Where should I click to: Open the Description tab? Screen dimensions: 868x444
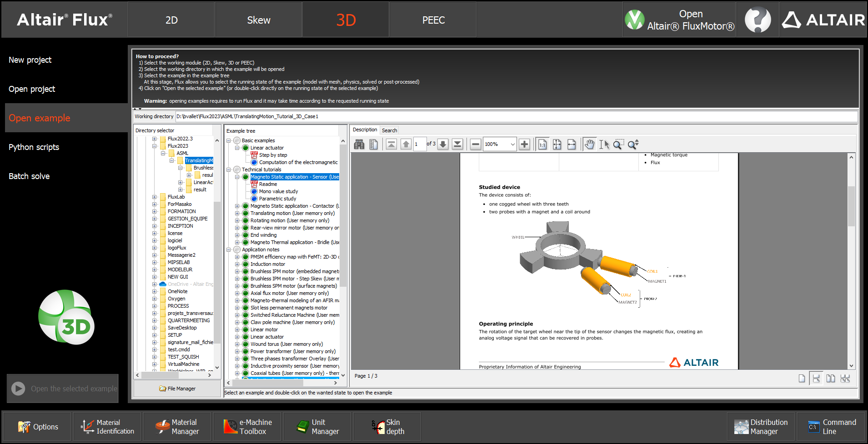pyautogui.click(x=365, y=130)
